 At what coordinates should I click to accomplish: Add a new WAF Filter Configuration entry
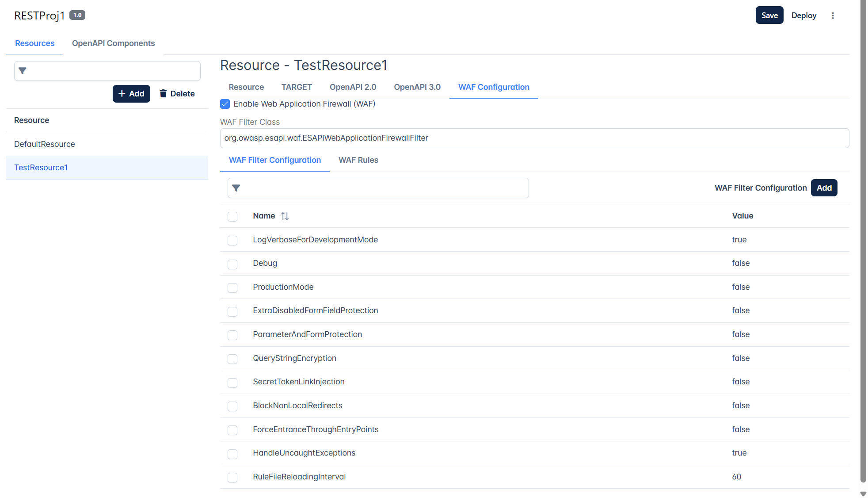point(824,188)
